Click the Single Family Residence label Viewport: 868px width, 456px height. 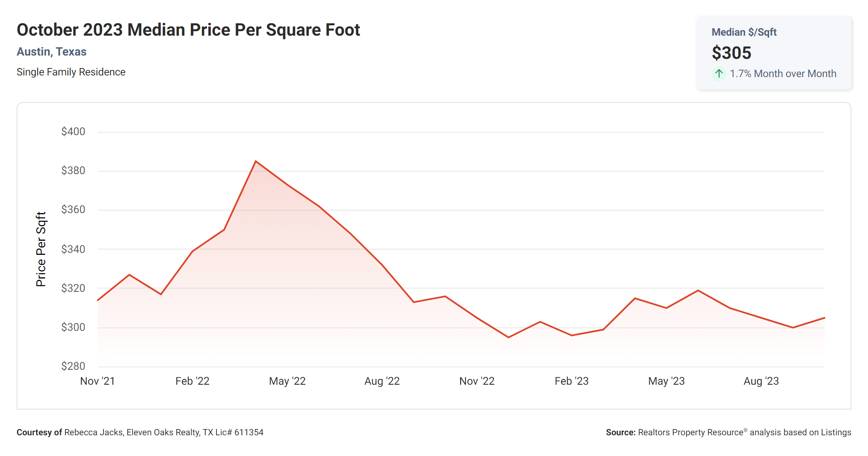(71, 72)
